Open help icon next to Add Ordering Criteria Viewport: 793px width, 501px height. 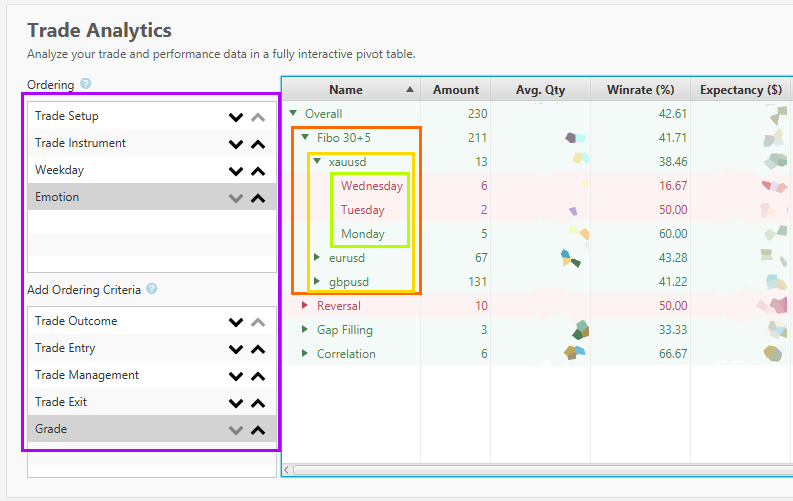[x=152, y=289]
